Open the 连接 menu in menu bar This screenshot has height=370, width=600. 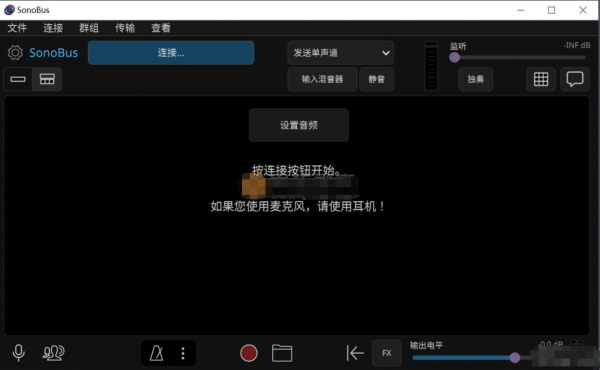tap(53, 28)
